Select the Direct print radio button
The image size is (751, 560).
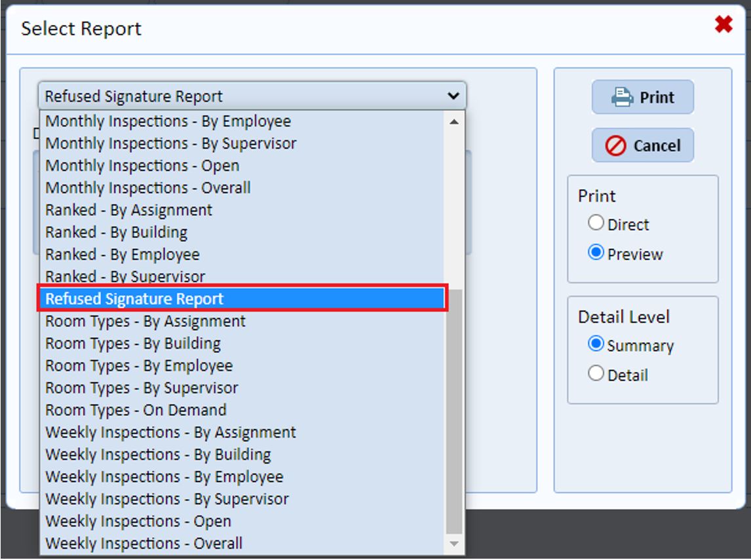[x=596, y=223]
